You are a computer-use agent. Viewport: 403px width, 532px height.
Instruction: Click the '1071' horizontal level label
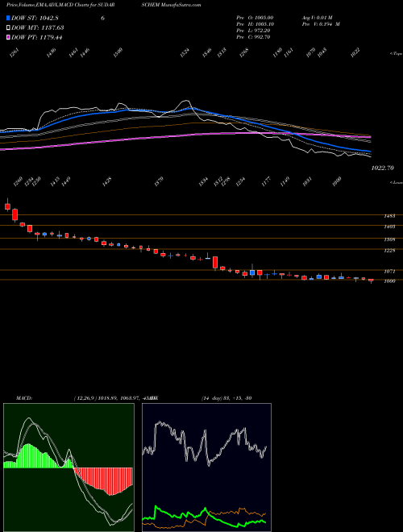tap(390, 272)
